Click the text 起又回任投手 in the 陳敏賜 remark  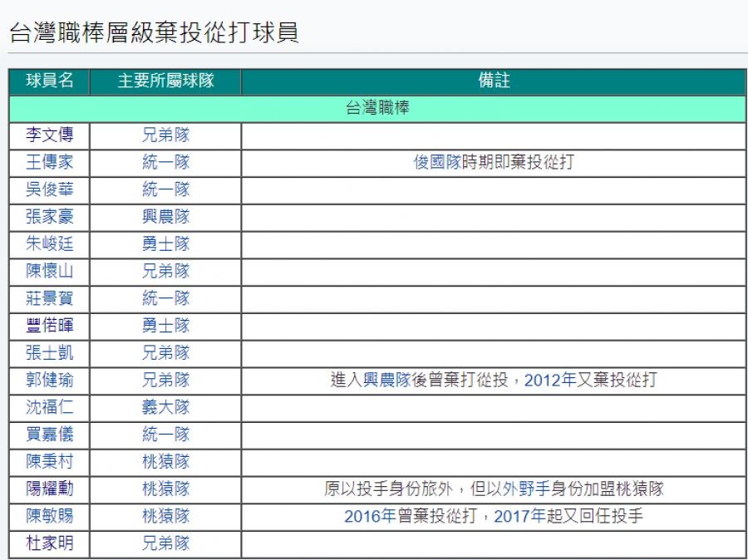(595, 516)
